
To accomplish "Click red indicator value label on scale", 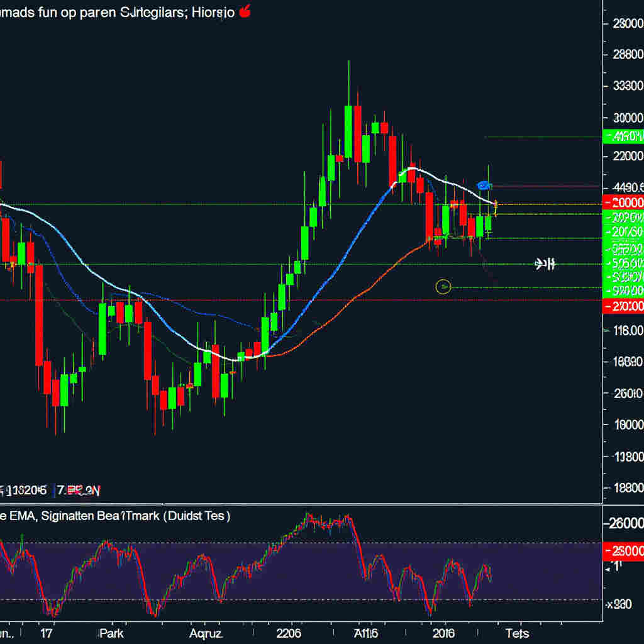I will click(x=623, y=550).
